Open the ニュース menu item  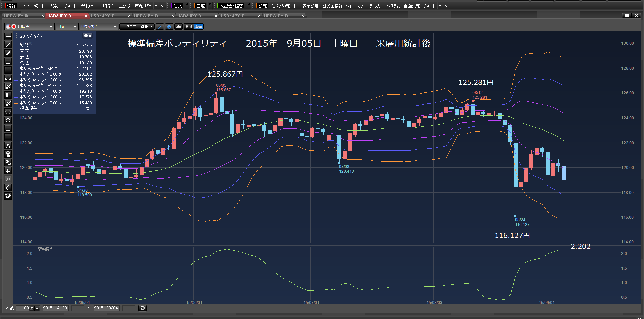point(125,6)
